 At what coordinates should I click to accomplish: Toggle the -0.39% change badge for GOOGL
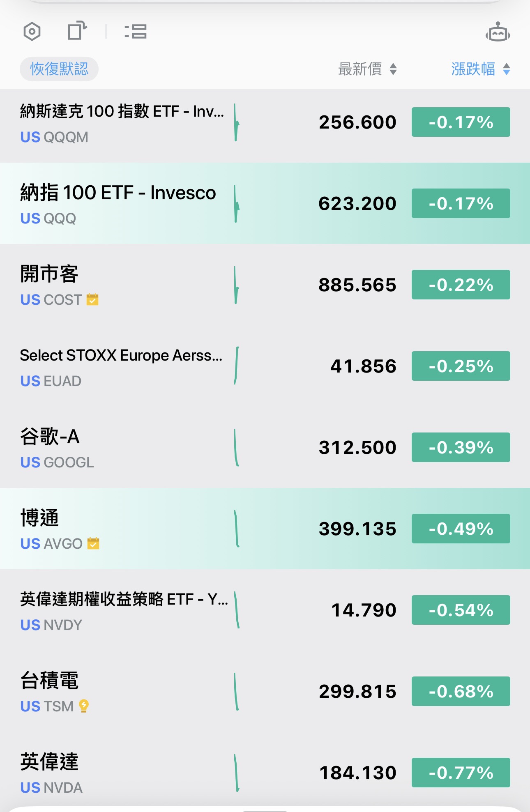tap(461, 447)
